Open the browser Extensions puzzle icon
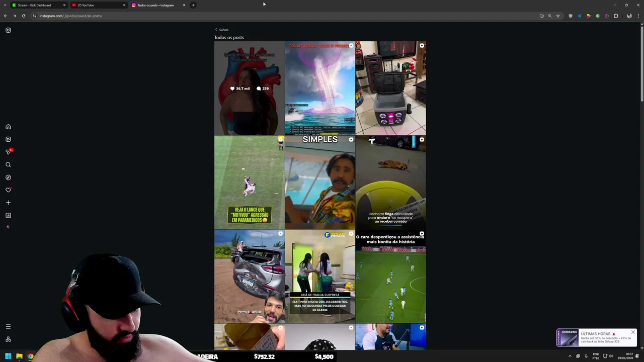Screen dimensions: 644x362 tap(616, 16)
